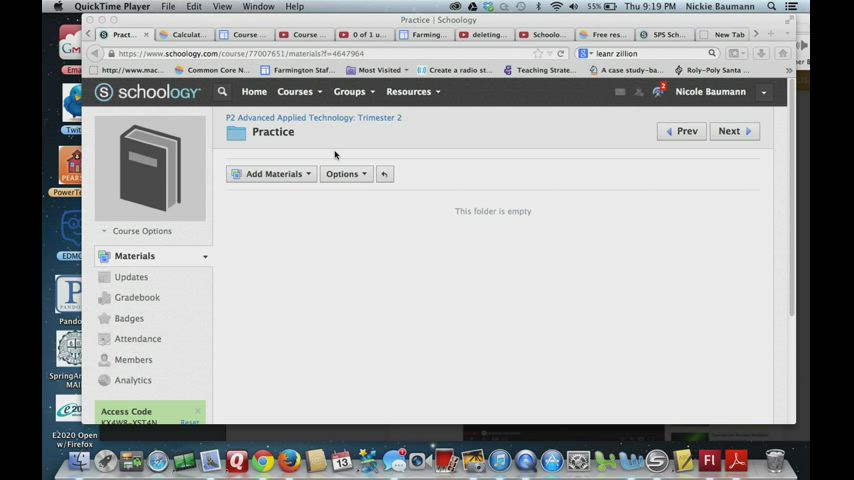Expand Course Options under the book image
The width and height of the screenshot is (854, 480).
[x=141, y=231]
